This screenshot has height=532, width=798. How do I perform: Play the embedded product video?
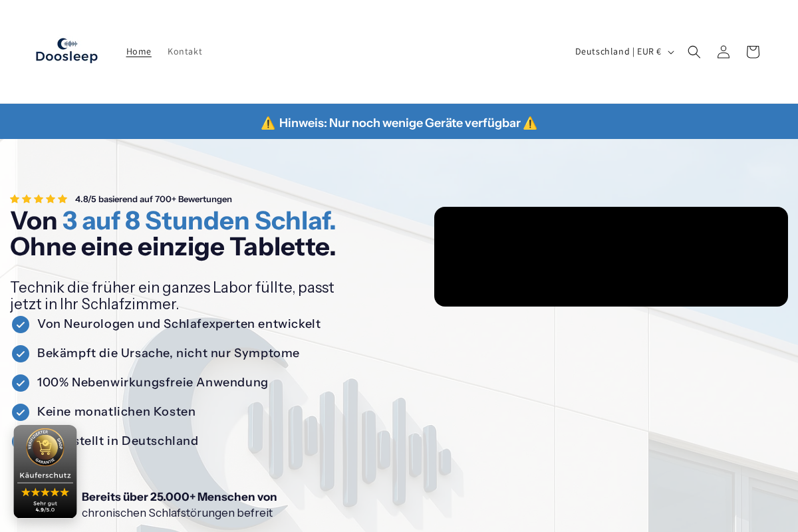tap(611, 257)
